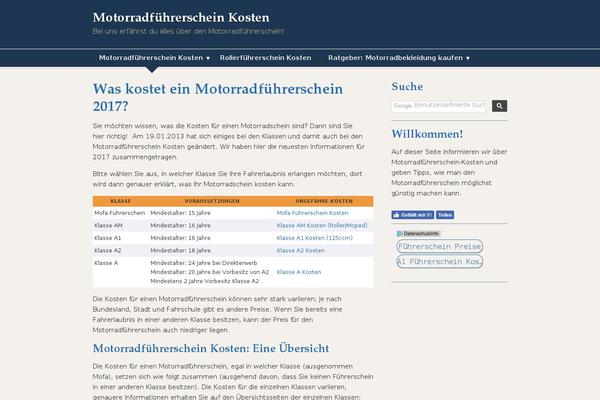Image resolution: width=600 pixels, height=400 pixels.
Task: Open 'Ratgeber: Motorradbekleidung kaufen' menu item
Action: click(395, 58)
